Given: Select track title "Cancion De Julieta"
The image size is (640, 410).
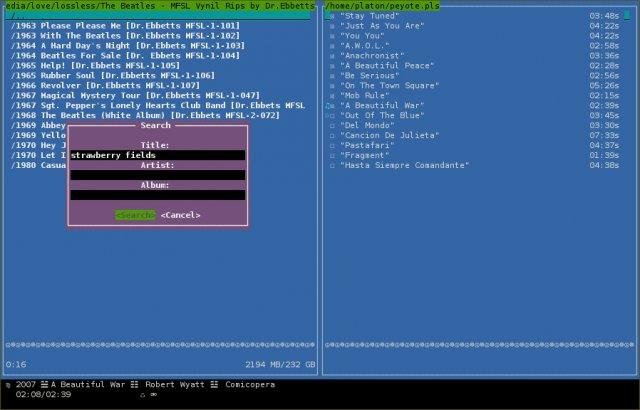Looking at the screenshot, I should pos(390,136).
